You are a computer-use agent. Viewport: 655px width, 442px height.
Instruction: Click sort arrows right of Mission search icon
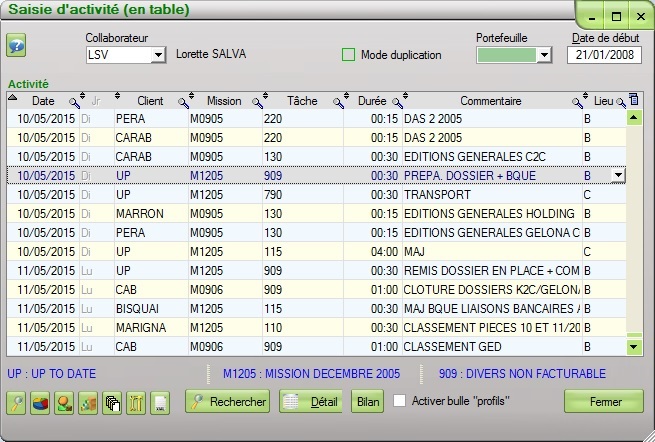click(x=265, y=96)
